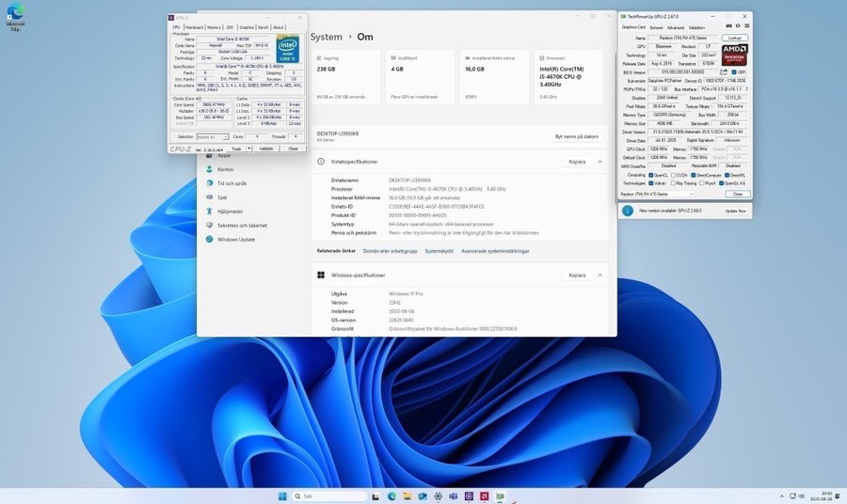Click Windows Update icon in sidebar

(210, 239)
